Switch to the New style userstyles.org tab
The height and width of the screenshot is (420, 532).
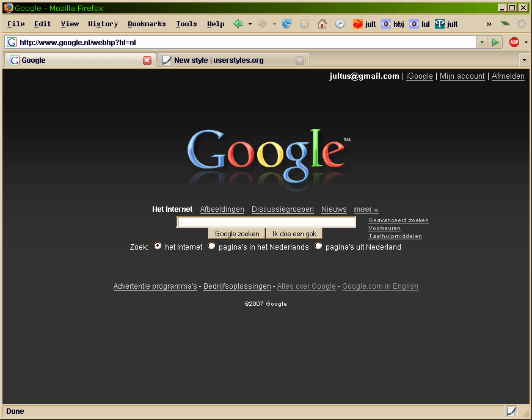[x=233, y=60]
